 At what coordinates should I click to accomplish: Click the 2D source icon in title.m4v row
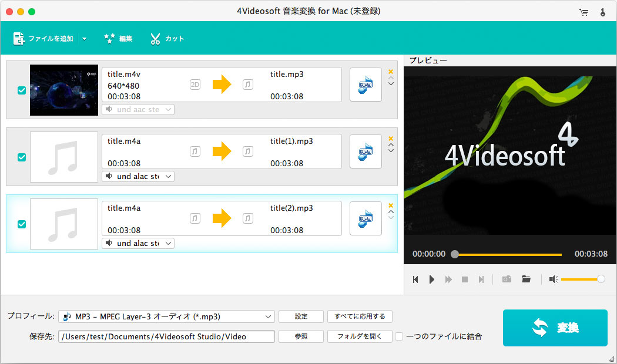click(x=195, y=85)
